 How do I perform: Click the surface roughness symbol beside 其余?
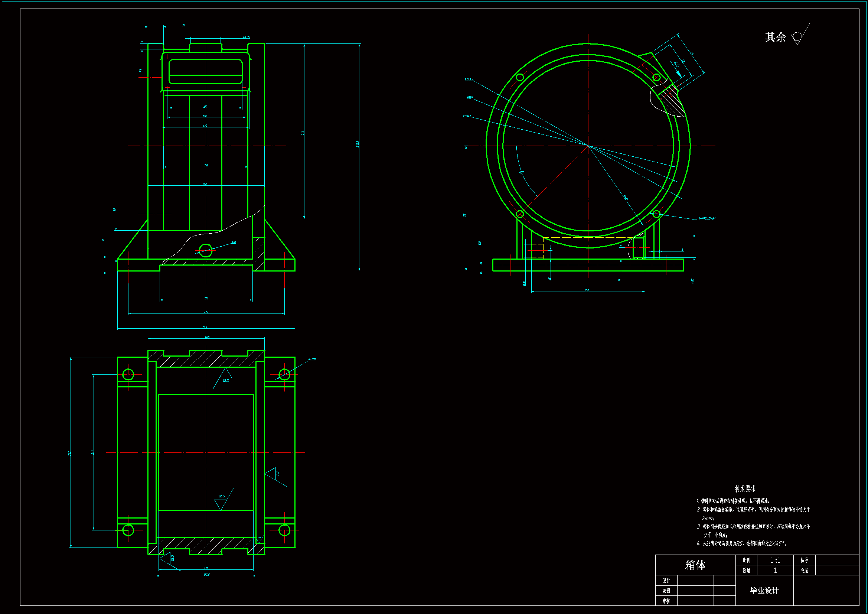point(799,37)
